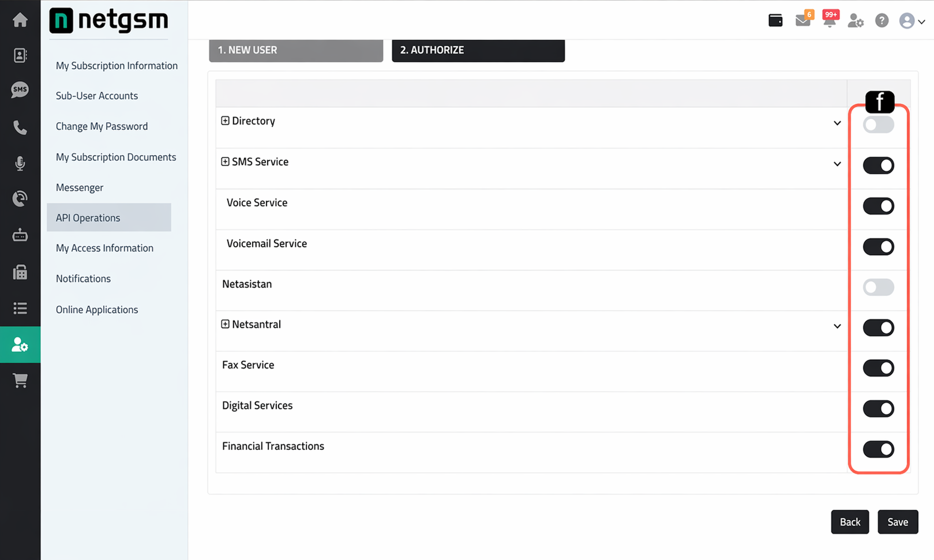Image resolution: width=934 pixels, height=560 pixels.
Task: Open the wallet icon in top bar
Action: click(775, 21)
